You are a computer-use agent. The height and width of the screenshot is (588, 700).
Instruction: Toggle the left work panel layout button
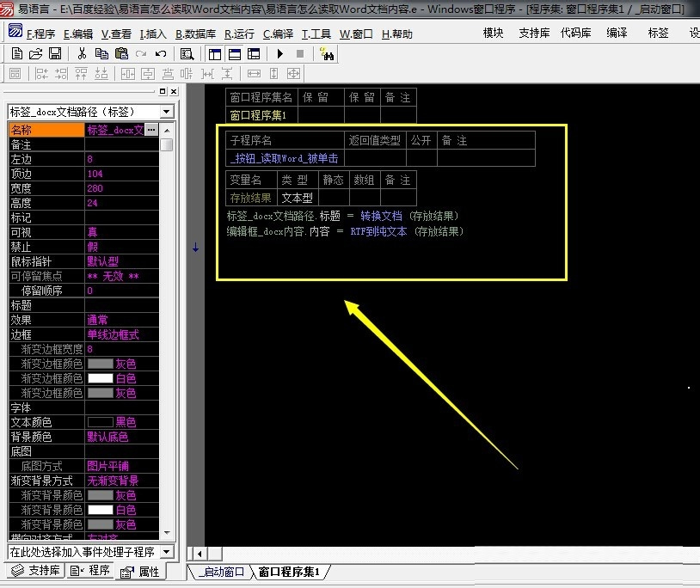coord(215,54)
